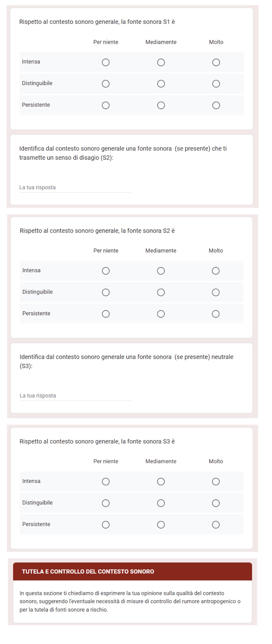Select 'Per niente' for S3 Persistente
Screen dimensions: 272x644
tap(106, 525)
